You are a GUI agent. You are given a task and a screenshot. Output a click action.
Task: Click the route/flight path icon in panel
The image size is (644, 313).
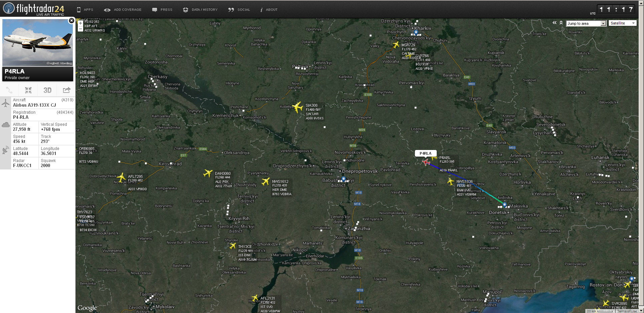click(9, 90)
